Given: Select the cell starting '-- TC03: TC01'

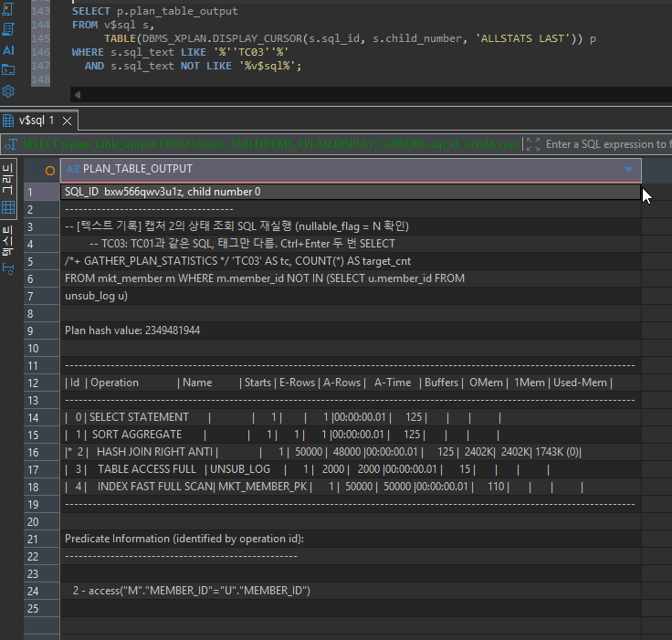Looking at the screenshot, I should click(351, 244).
